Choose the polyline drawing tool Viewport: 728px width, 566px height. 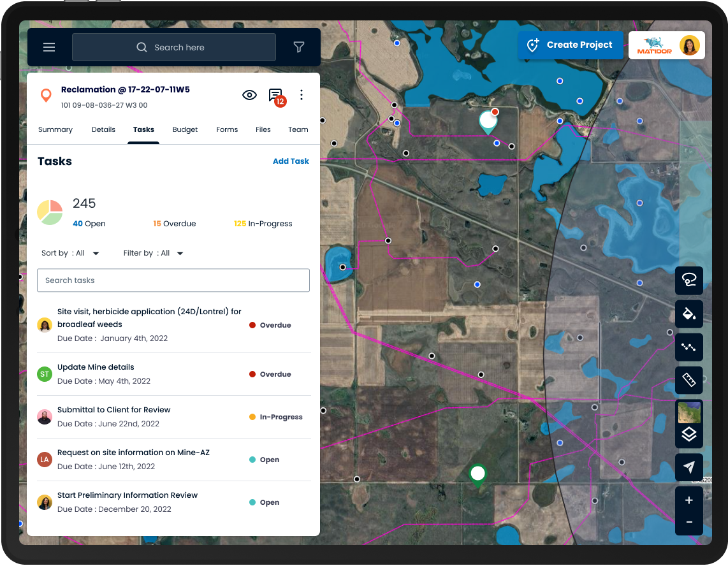(x=688, y=347)
